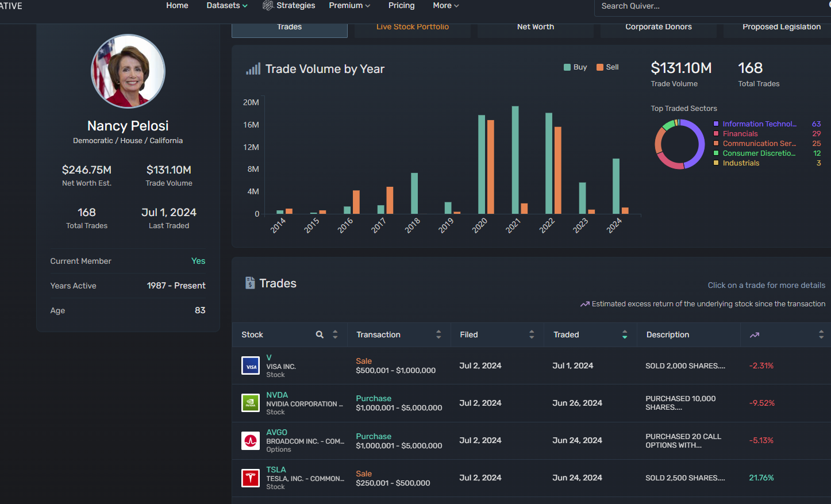Click the estimated excess return legend icon
This screenshot has height=504, width=831.
coord(585,304)
